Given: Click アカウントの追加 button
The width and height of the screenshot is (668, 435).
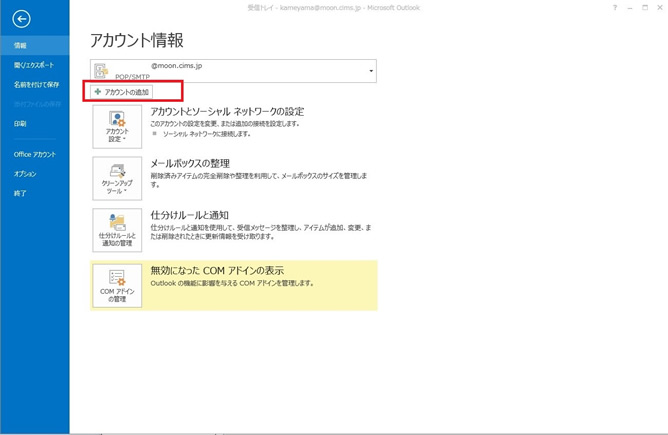Looking at the screenshot, I should 121,92.
